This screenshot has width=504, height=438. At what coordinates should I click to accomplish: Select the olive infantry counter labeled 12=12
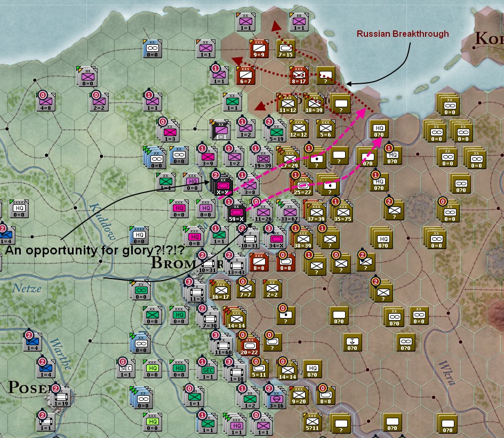point(299,129)
